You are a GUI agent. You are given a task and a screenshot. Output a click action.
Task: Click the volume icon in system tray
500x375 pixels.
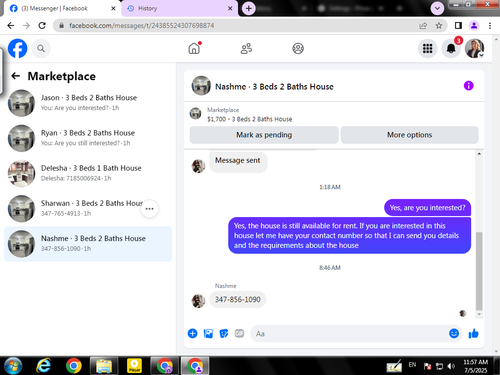[x=451, y=366]
